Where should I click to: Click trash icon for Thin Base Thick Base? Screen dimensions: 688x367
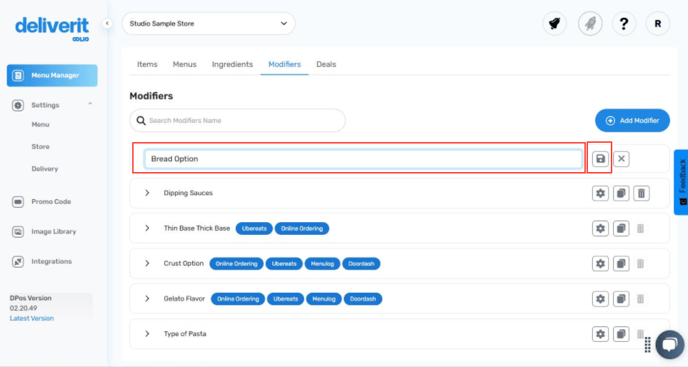tap(641, 228)
